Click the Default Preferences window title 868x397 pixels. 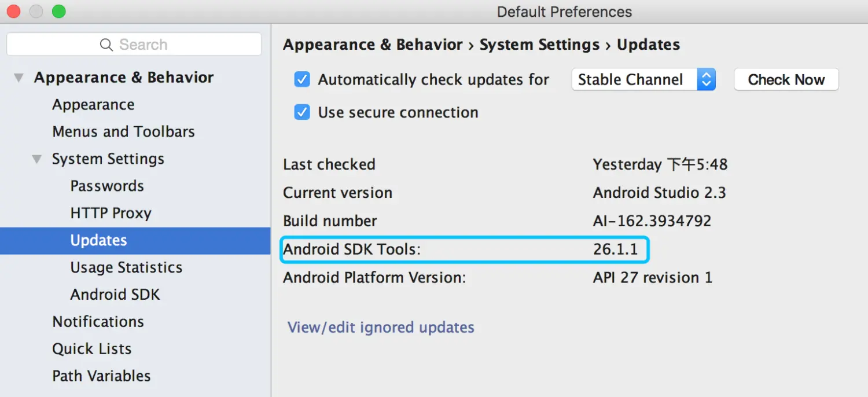click(564, 12)
